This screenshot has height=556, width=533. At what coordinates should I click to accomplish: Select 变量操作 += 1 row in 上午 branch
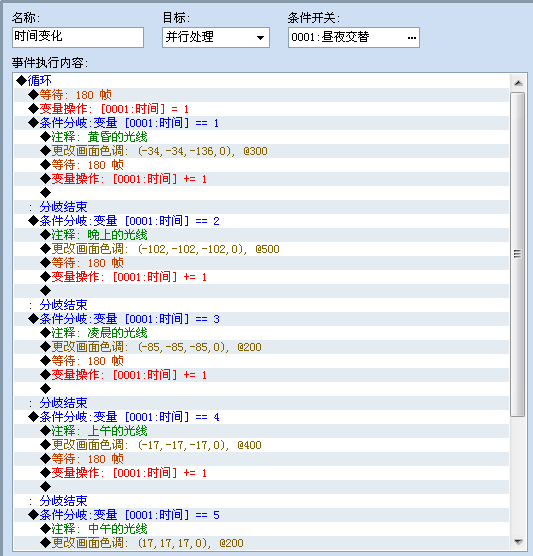point(261,473)
